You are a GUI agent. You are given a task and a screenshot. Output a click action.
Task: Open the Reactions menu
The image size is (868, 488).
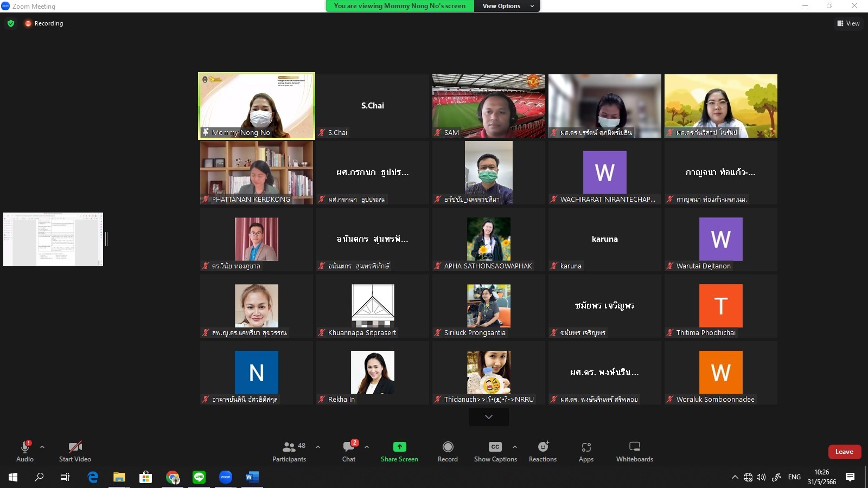542,451
